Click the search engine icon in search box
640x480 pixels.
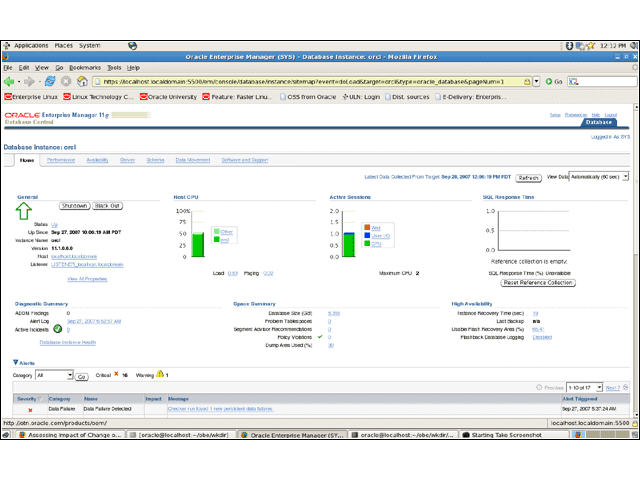pos(573,82)
